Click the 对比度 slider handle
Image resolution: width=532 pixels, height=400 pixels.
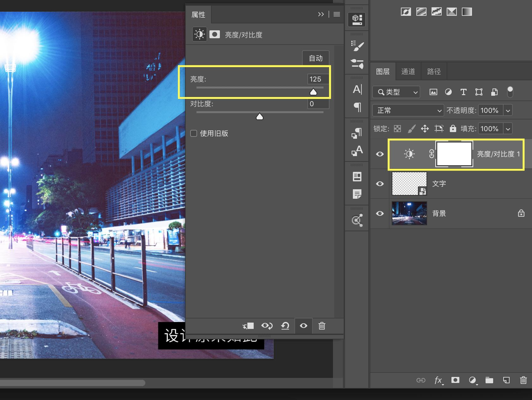point(259,117)
